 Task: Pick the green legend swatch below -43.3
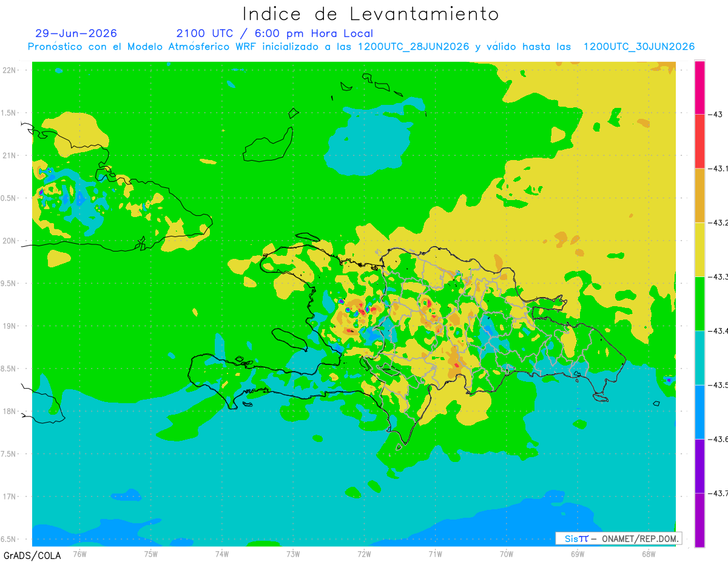point(699,303)
